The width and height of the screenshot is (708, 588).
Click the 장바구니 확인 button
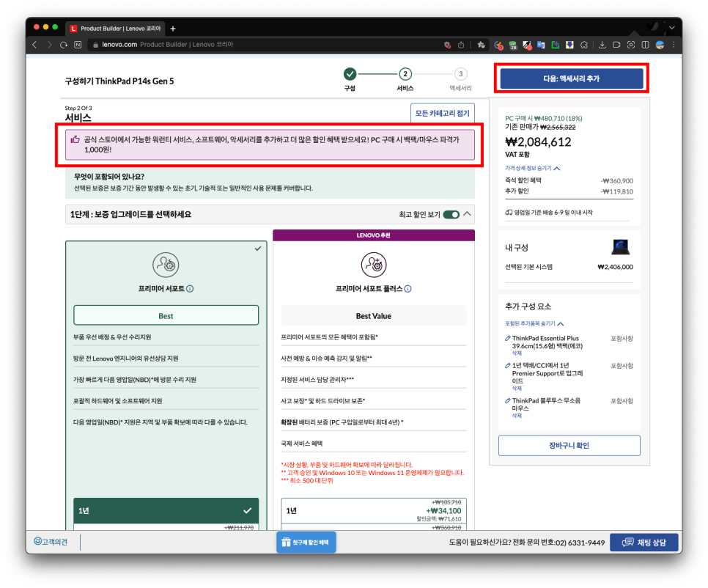click(x=569, y=445)
